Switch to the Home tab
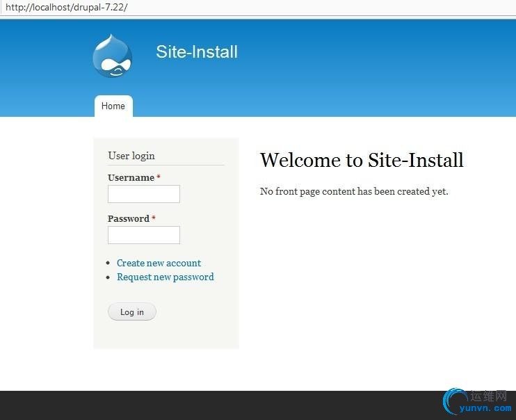The height and width of the screenshot is (420, 516). 113,106
